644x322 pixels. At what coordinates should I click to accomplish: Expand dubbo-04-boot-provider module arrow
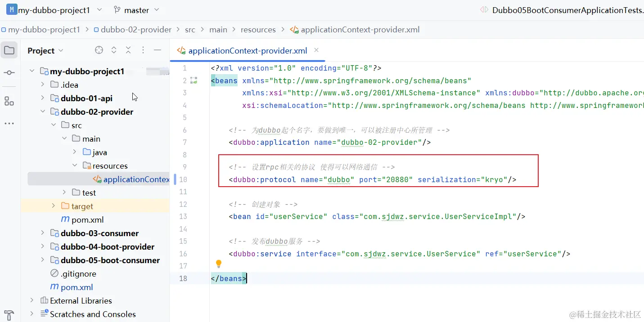pos(43,246)
